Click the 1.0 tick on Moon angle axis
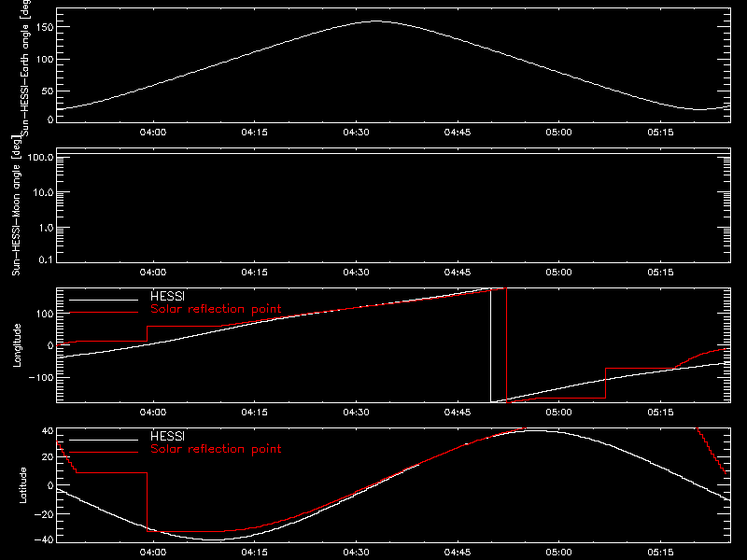The width and height of the screenshot is (747, 560). click(x=46, y=228)
